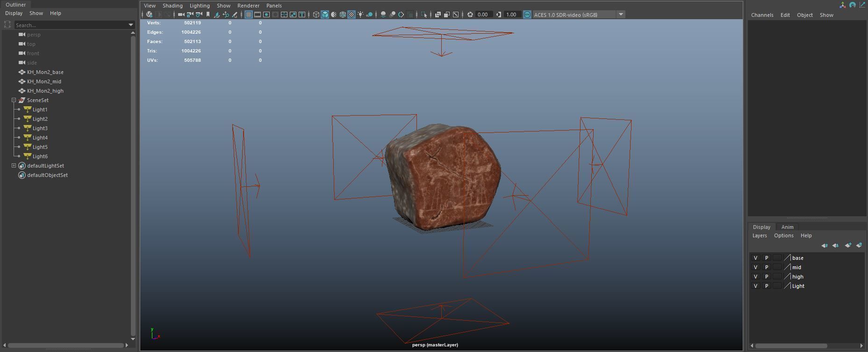Click the image plane icon in viewport toolbar
This screenshot has height=352, width=868.
pos(216,15)
